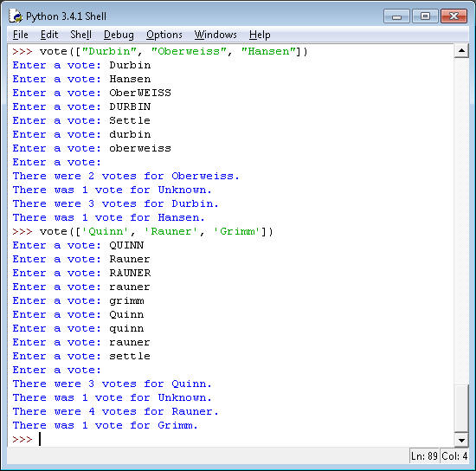Open the Help menu
This screenshot has width=476, height=471.
click(x=260, y=35)
